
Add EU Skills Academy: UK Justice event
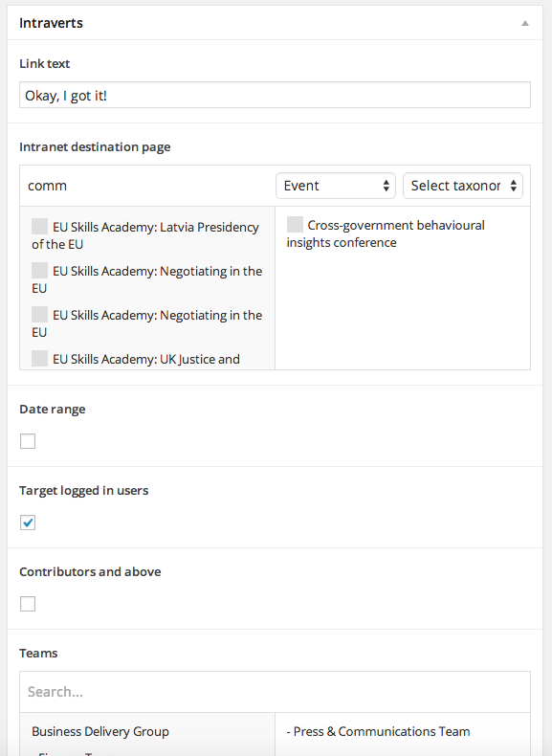pos(147,359)
